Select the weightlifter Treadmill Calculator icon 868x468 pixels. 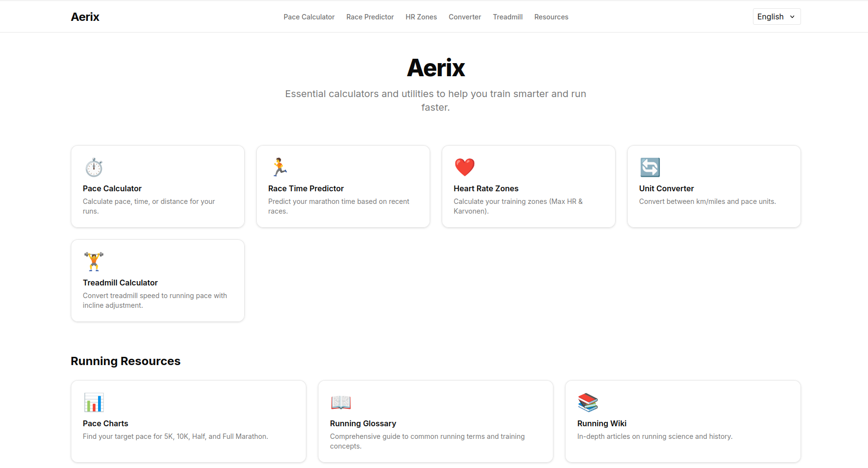click(x=94, y=261)
